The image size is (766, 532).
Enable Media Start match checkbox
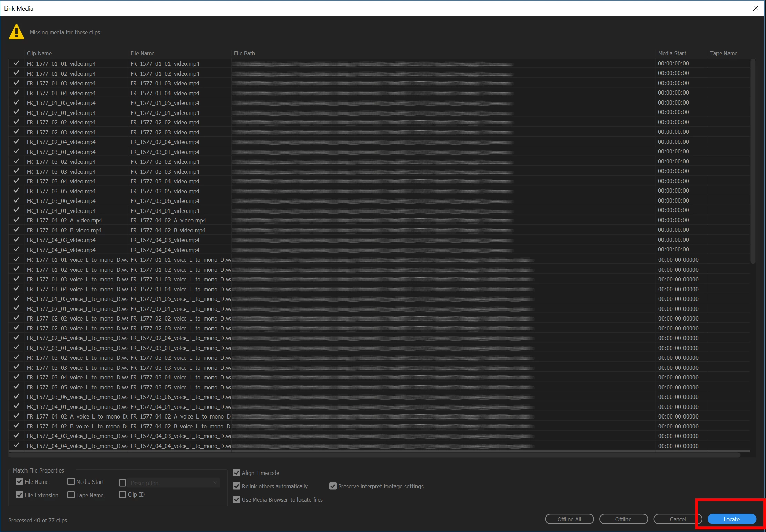point(71,481)
